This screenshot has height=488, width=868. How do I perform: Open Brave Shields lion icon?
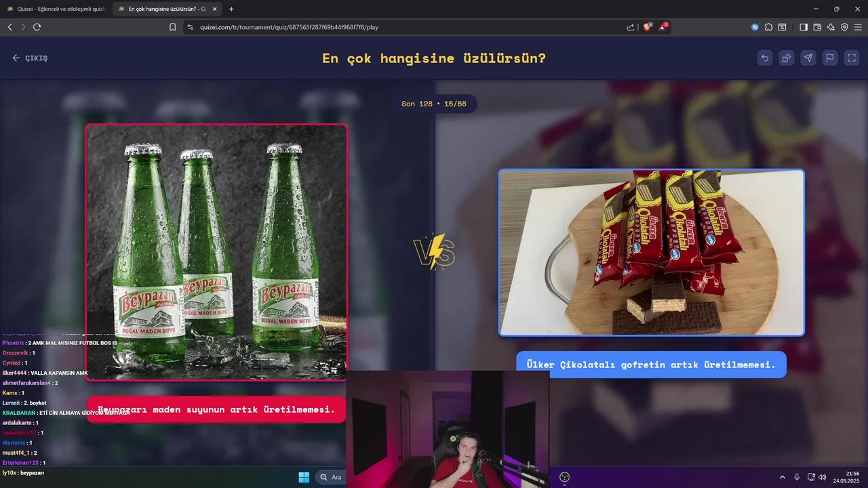647,27
